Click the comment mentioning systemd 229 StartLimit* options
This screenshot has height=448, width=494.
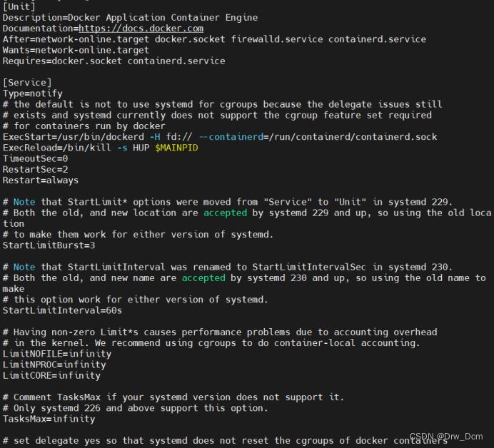coord(228,202)
